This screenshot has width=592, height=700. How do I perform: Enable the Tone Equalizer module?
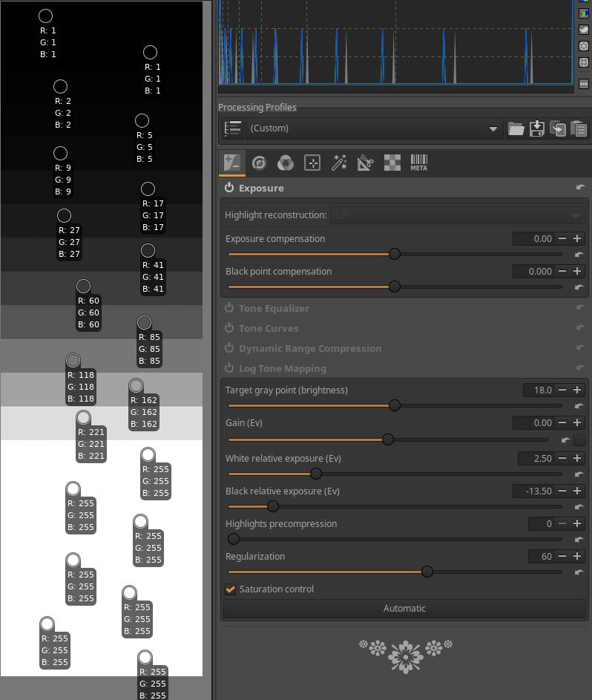click(229, 308)
